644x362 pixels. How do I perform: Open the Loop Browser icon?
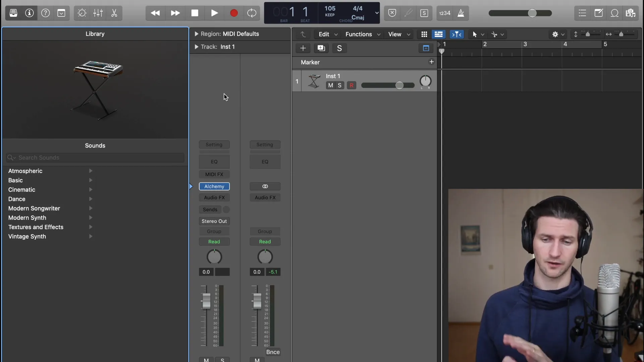[614, 13]
